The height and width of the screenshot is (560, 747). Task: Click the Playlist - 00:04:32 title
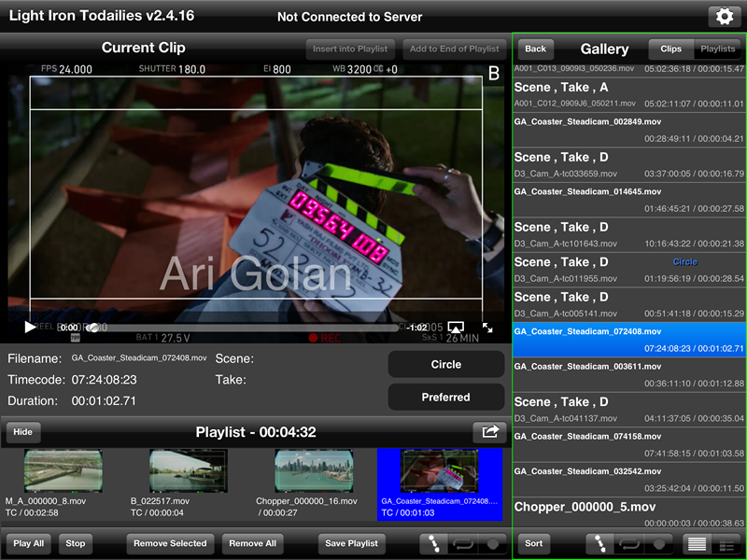[255, 432]
